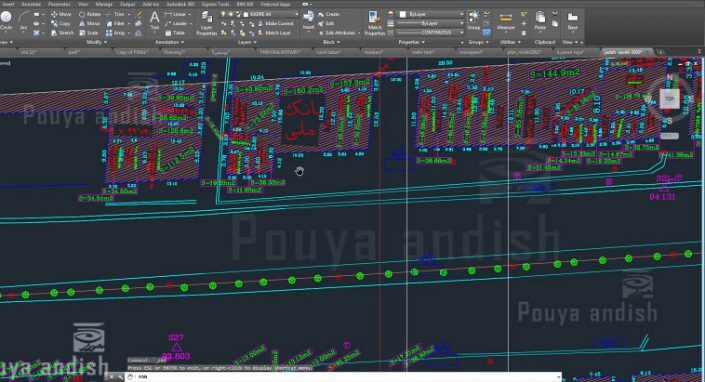Image resolution: width=705 pixels, height=382 pixels.
Task: Select the Circle drawing tool
Action: [6, 20]
